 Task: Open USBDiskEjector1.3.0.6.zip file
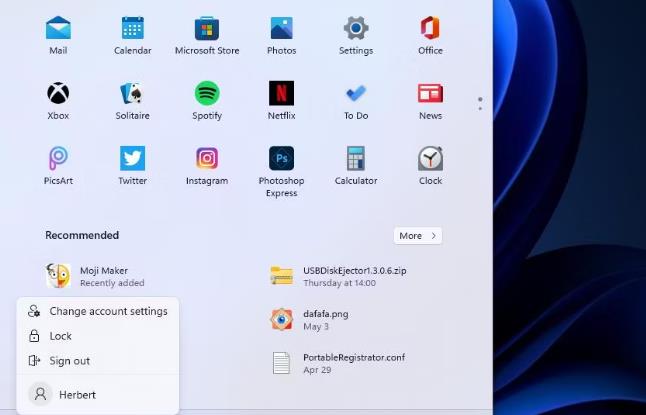(x=338, y=276)
